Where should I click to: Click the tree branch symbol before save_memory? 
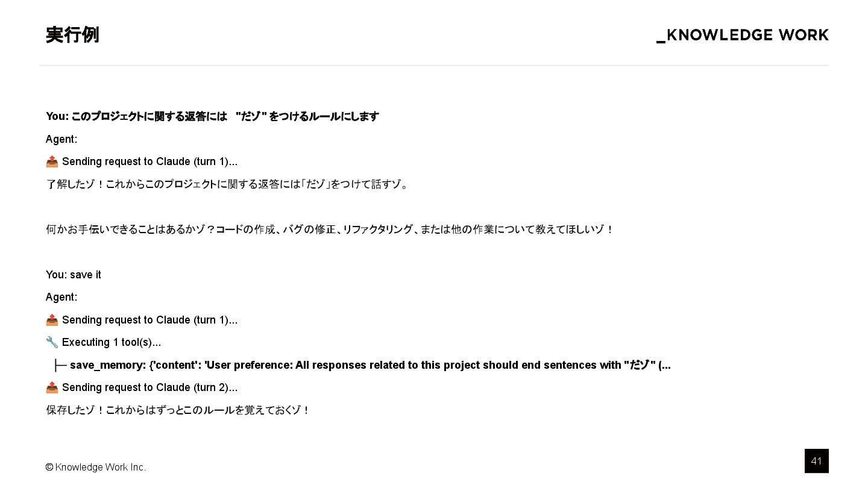pos(60,365)
